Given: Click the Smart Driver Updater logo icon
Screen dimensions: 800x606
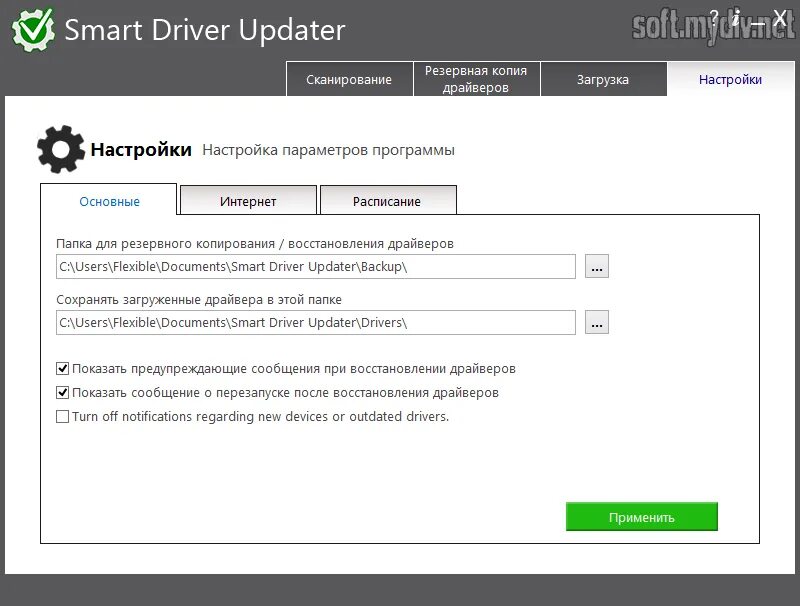Looking at the screenshot, I should pyautogui.click(x=34, y=30).
